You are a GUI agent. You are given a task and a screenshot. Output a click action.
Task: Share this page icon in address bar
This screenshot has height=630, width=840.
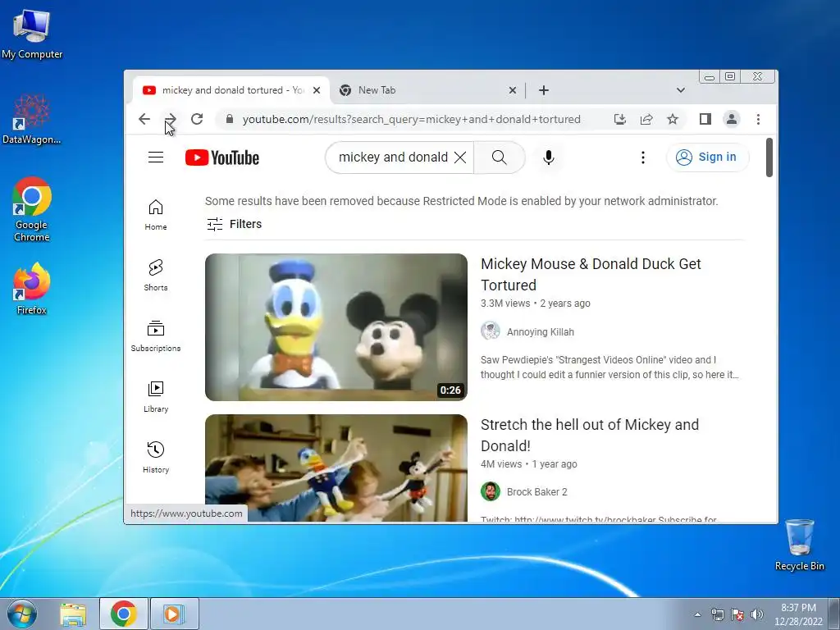[x=646, y=119]
